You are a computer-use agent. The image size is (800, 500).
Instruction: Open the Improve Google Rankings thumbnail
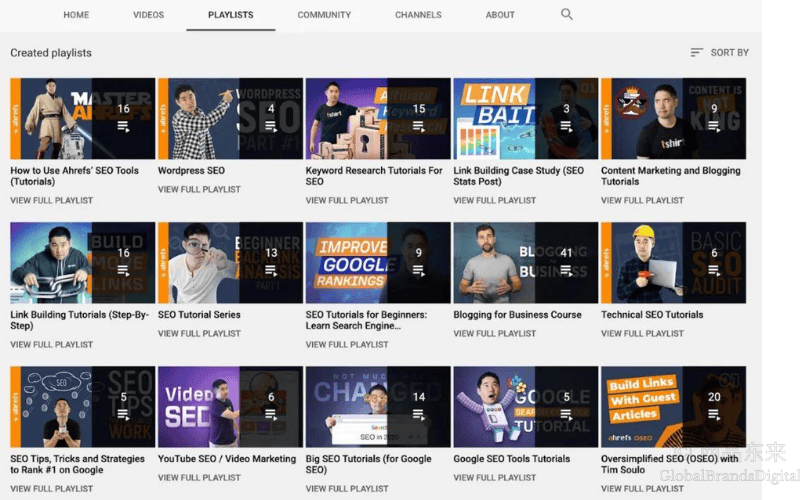click(378, 263)
